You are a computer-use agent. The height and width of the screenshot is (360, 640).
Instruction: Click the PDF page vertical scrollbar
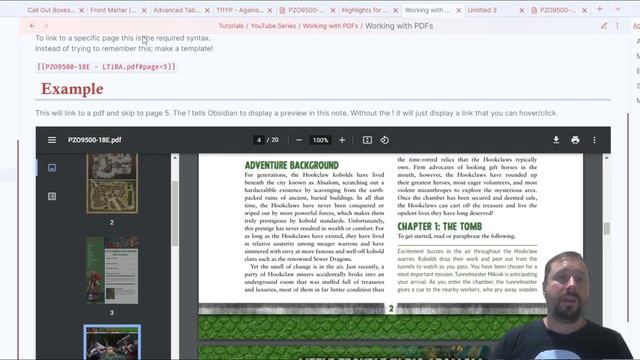pyautogui.click(x=607, y=229)
